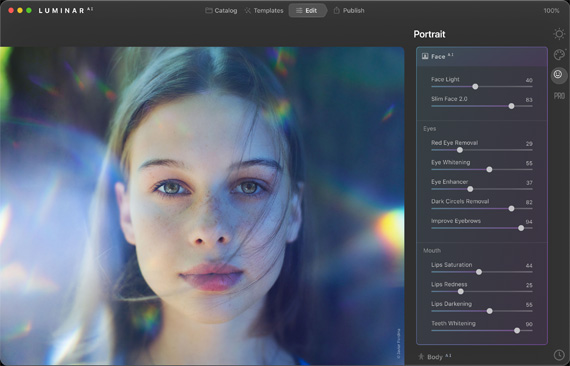Switch to the Templates tab
Viewport: 570px width, 366px height.
[264, 11]
